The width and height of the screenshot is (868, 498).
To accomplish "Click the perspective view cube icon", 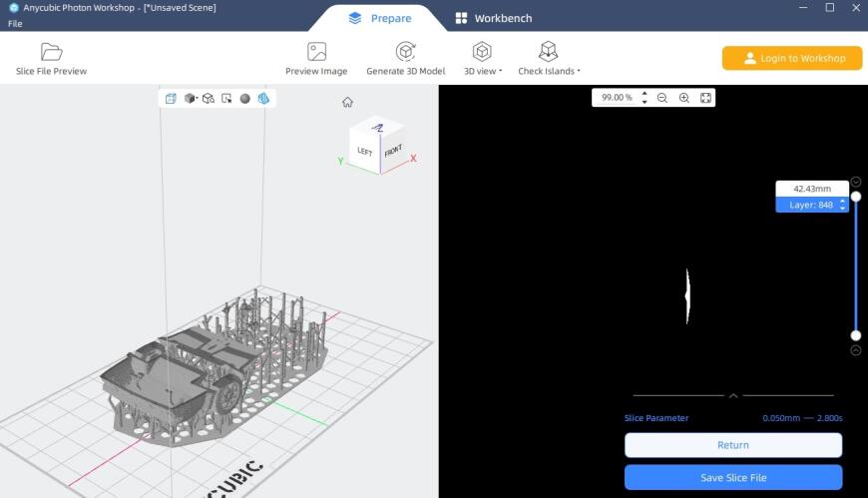I will click(171, 99).
